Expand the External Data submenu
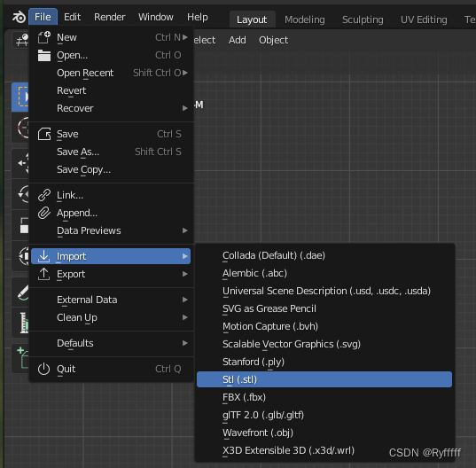The width and height of the screenshot is (476, 468). [x=111, y=300]
